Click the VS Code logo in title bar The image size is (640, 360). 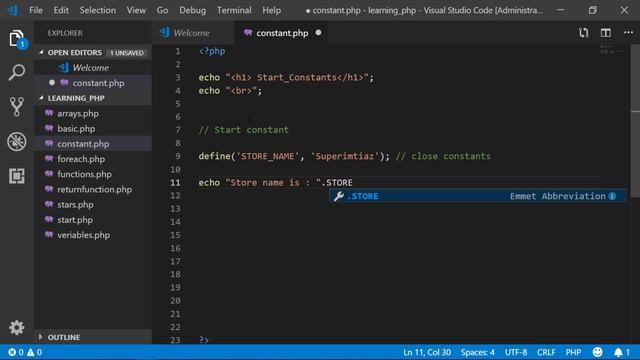(x=13, y=10)
